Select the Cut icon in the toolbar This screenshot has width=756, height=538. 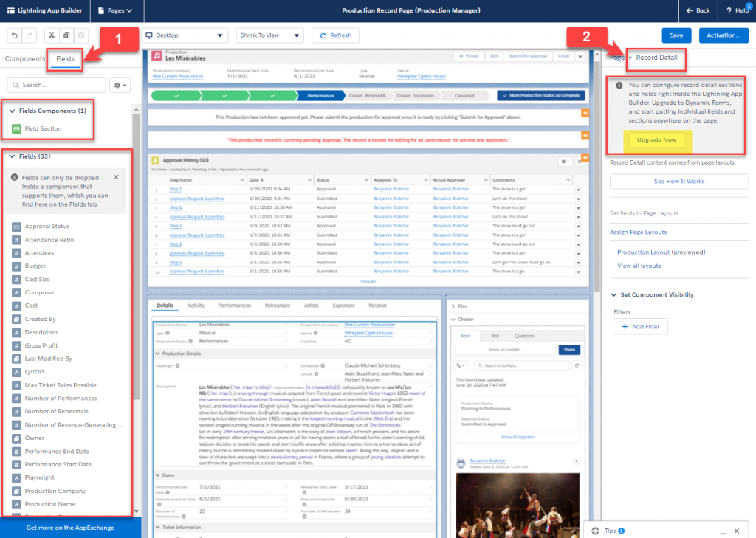click(x=51, y=35)
